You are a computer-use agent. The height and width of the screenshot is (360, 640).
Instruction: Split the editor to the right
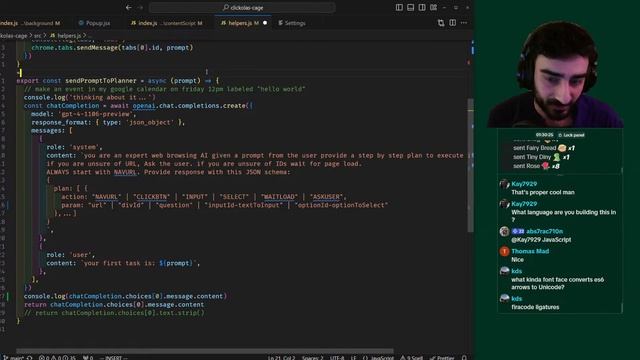[453, 23]
